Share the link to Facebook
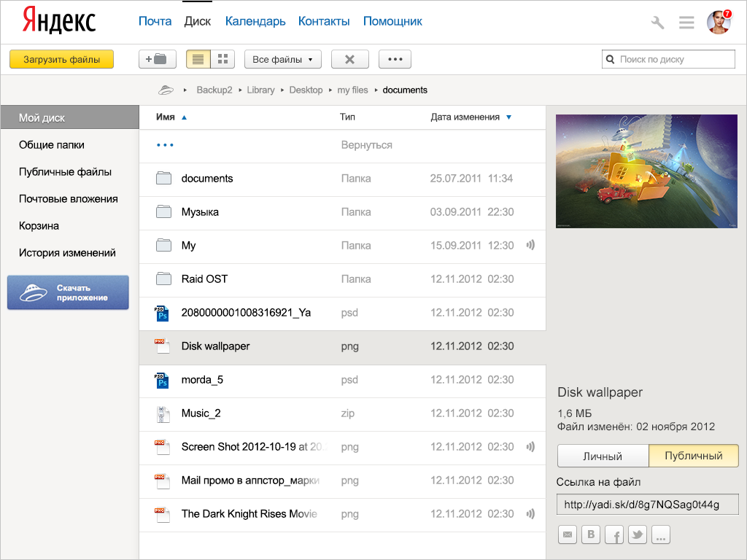 pyautogui.click(x=614, y=534)
